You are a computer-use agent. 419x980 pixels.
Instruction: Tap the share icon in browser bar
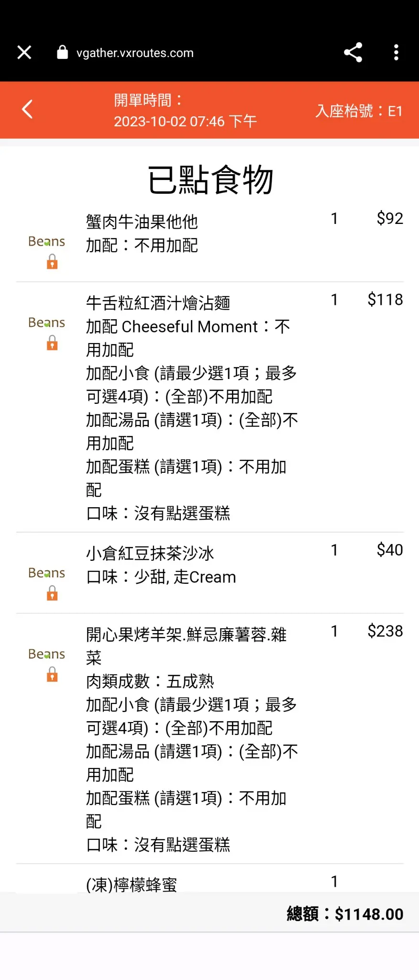[x=353, y=52]
